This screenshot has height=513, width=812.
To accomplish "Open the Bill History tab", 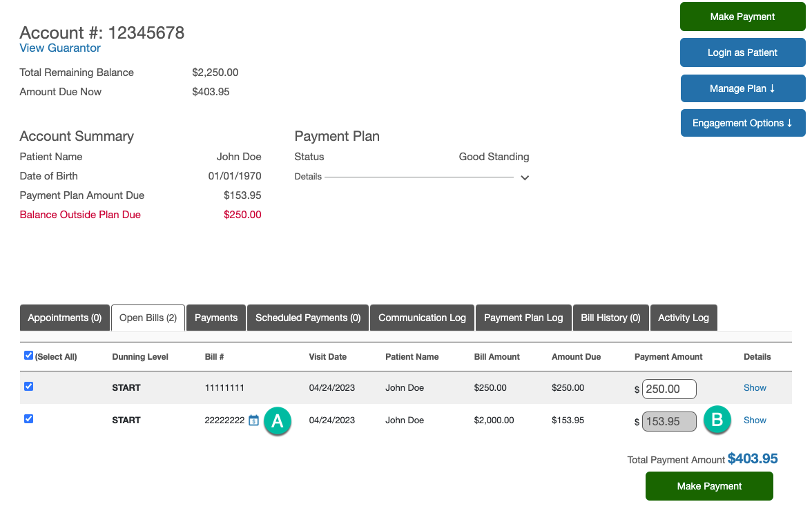I will (610, 318).
